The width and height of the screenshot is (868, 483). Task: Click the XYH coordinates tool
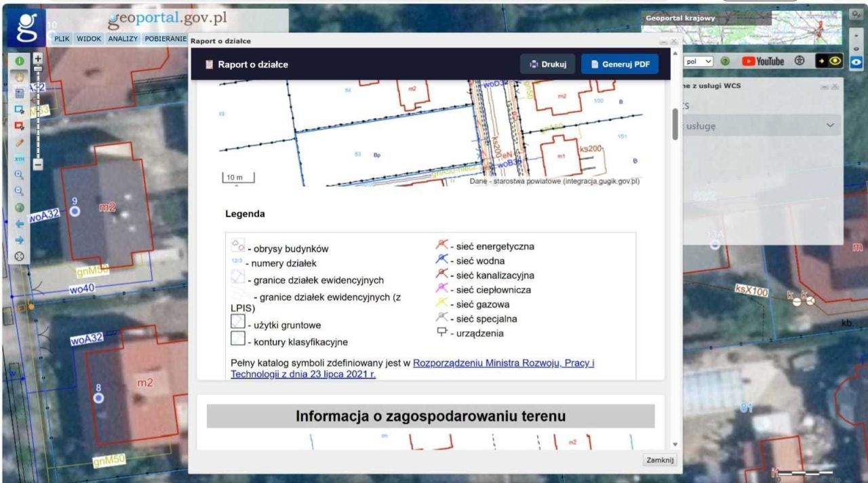coord(20,159)
